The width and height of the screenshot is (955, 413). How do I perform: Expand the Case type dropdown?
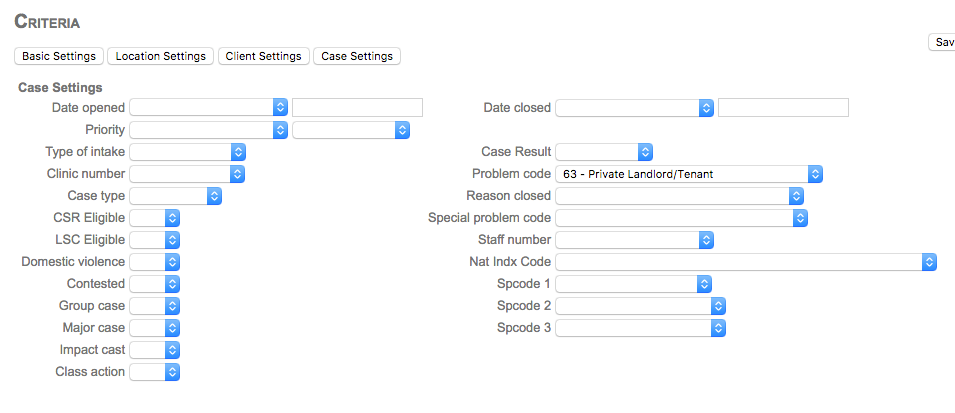click(176, 196)
